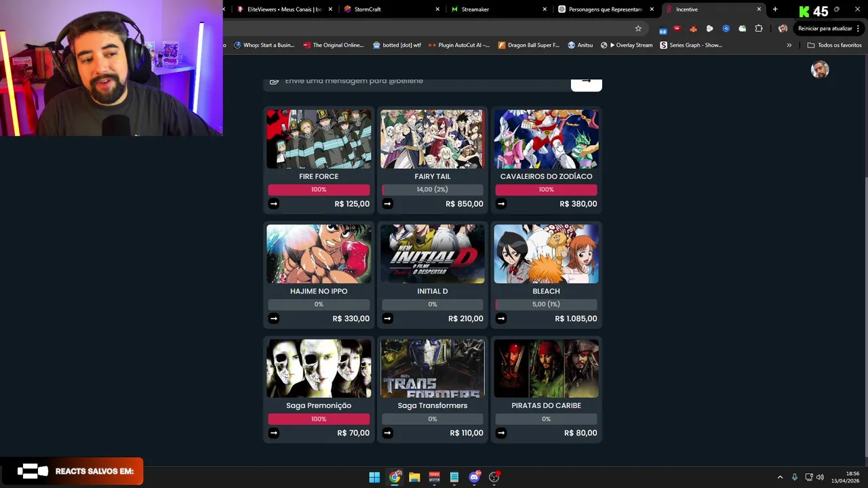Open the Chrome profile avatar in the toolbar
This screenshot has width=868, height=488.
point(783,28)
